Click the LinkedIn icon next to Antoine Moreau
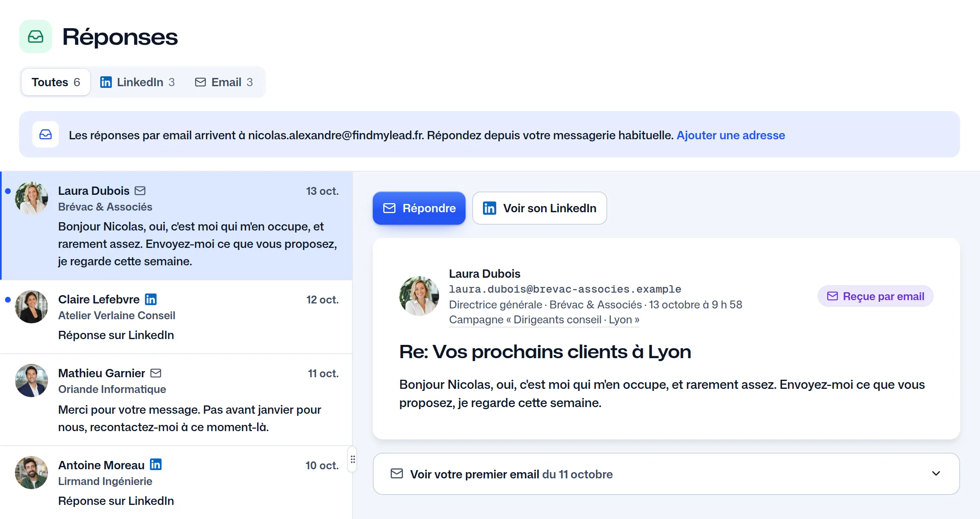This screenshot has height=519, width=980. (156, 465)
